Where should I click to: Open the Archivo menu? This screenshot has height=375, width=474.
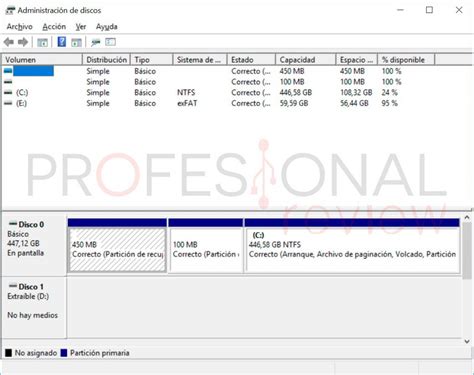20,27
